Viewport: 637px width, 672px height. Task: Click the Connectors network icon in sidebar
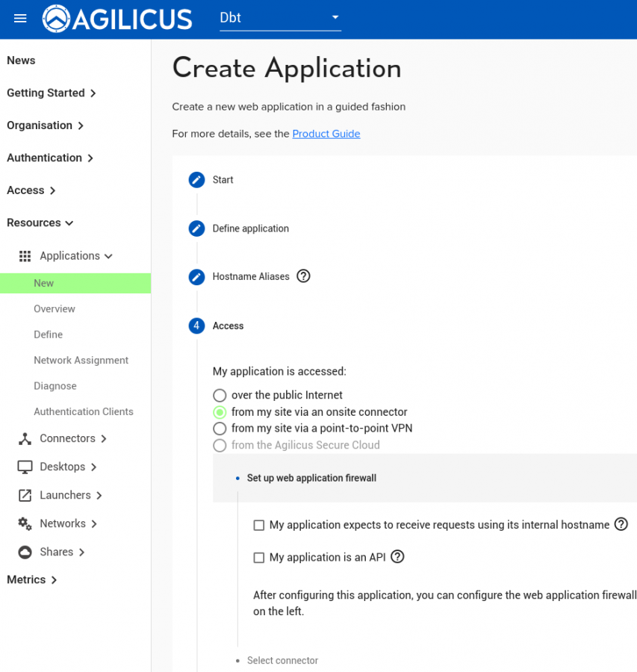25,438
